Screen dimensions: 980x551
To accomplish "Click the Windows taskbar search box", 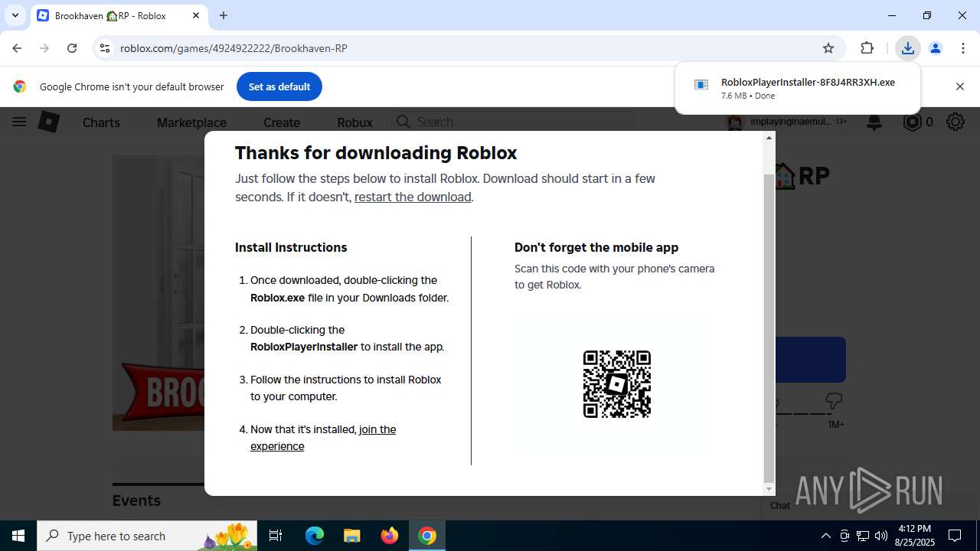I will pyautogui.click(x=147, y=536).
